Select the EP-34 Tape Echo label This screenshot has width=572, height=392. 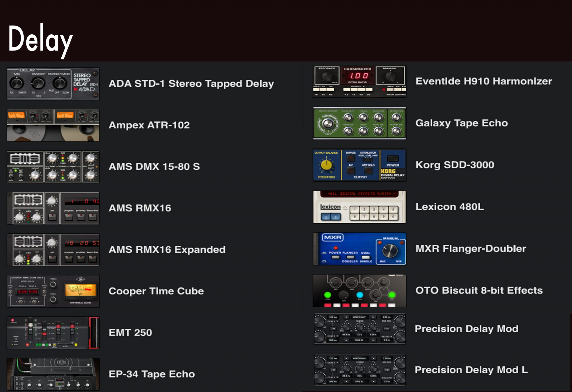tap(152, 374)
